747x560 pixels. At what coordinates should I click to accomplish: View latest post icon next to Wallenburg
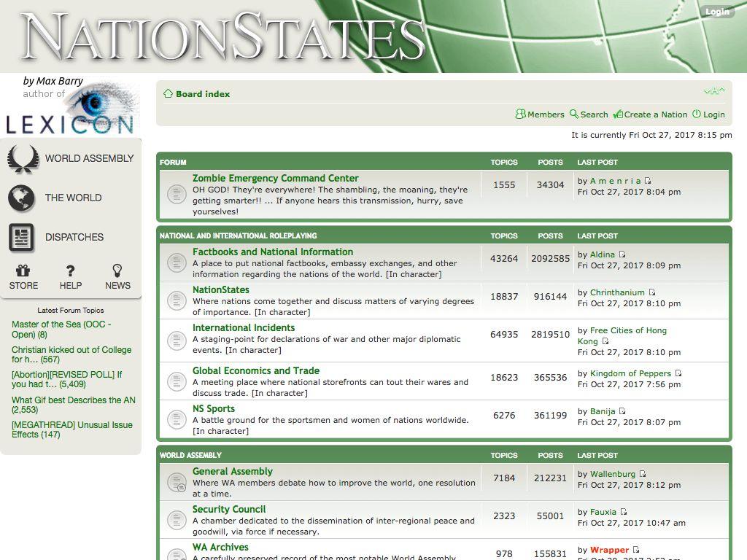click(x=643, y=474)
